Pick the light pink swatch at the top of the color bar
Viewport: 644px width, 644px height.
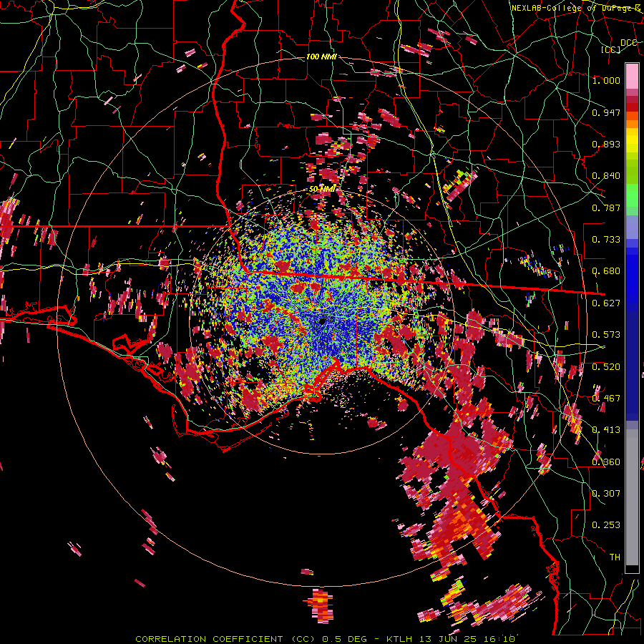point(632,76)
